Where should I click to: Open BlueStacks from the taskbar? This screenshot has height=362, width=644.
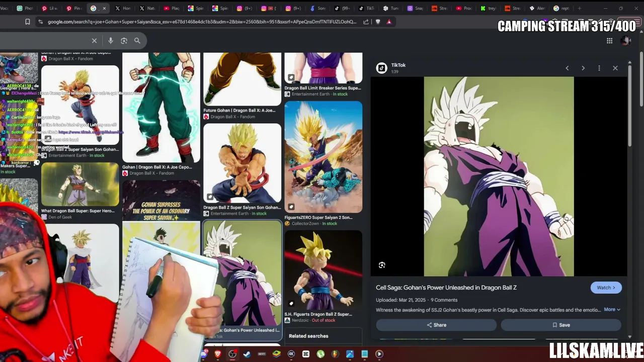click(x=276, y=354)
